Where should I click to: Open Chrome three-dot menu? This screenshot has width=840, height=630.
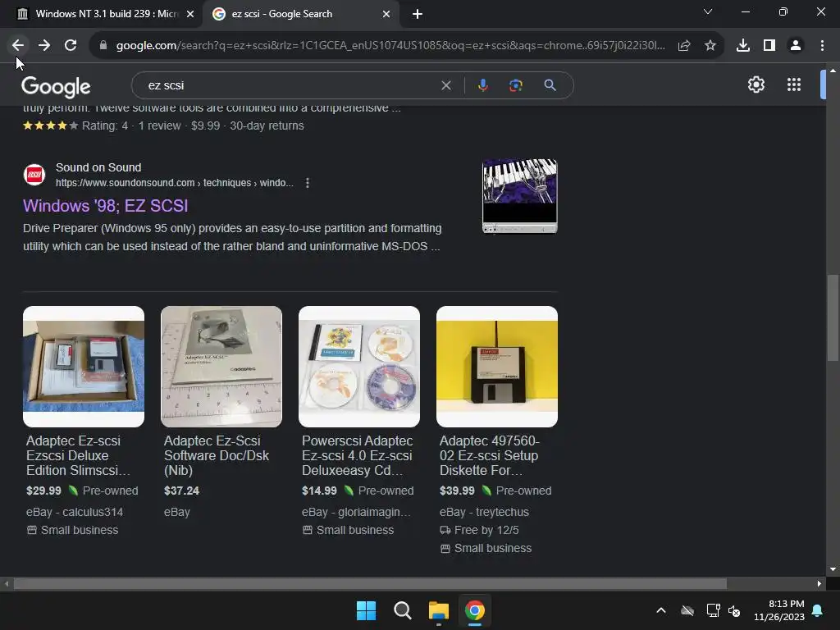tap(822, 46)
